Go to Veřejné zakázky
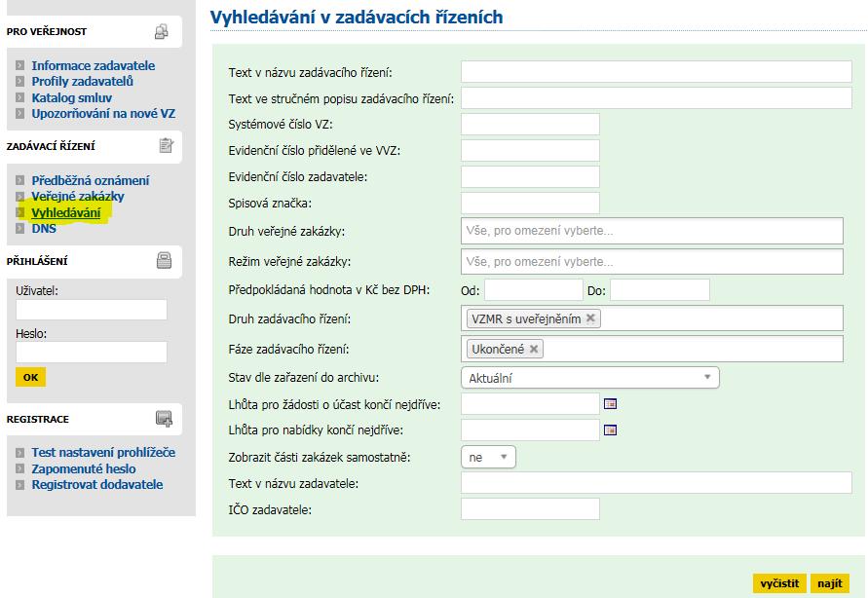 tap(78, 196)
